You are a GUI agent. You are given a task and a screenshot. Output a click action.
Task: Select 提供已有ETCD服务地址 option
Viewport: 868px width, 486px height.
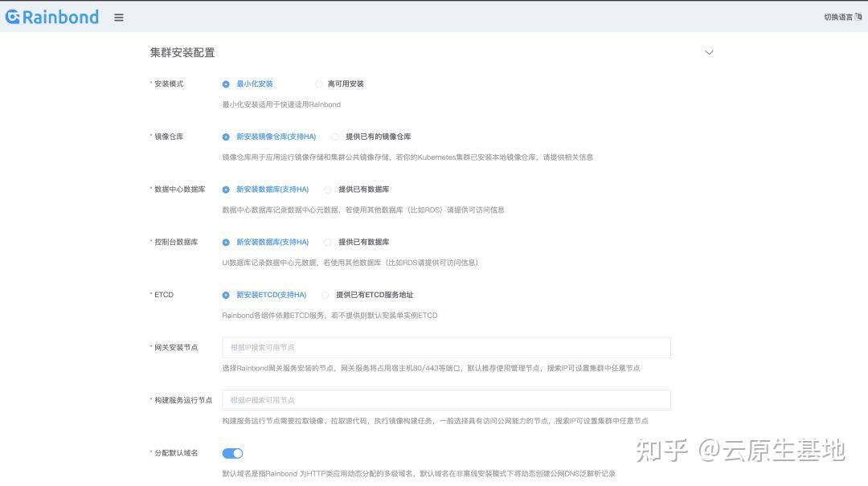324,294
